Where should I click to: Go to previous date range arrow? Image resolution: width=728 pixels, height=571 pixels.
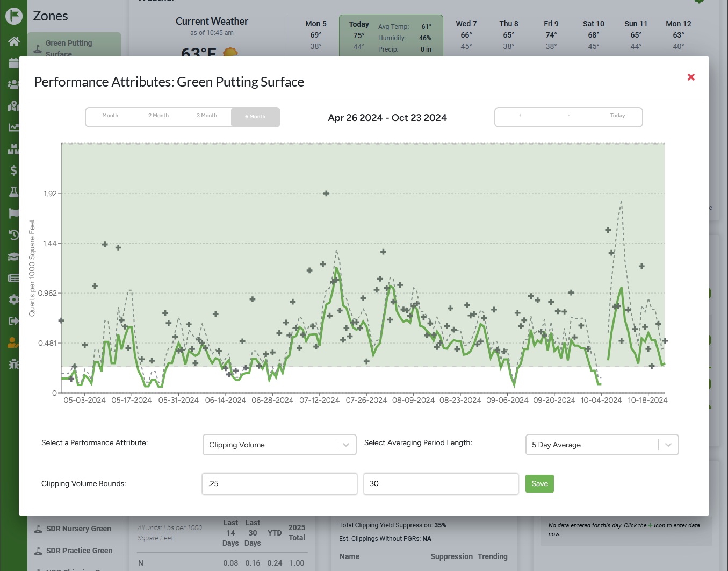[x=520, y=116]
